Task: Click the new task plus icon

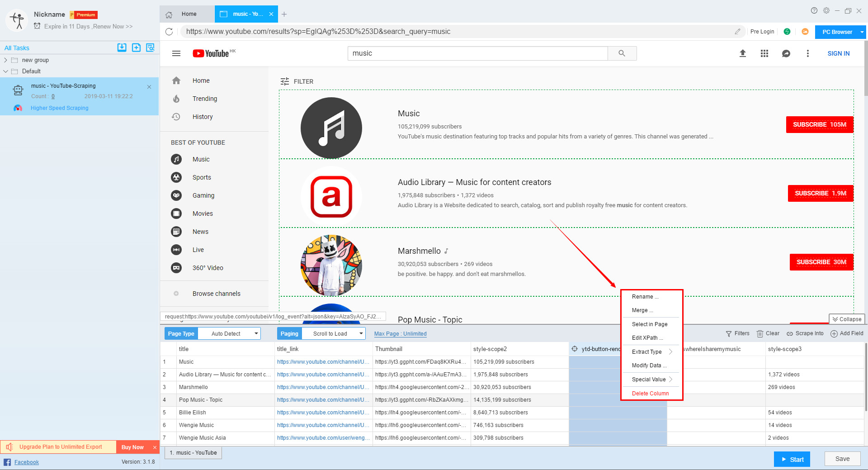Action: [136, 47]
